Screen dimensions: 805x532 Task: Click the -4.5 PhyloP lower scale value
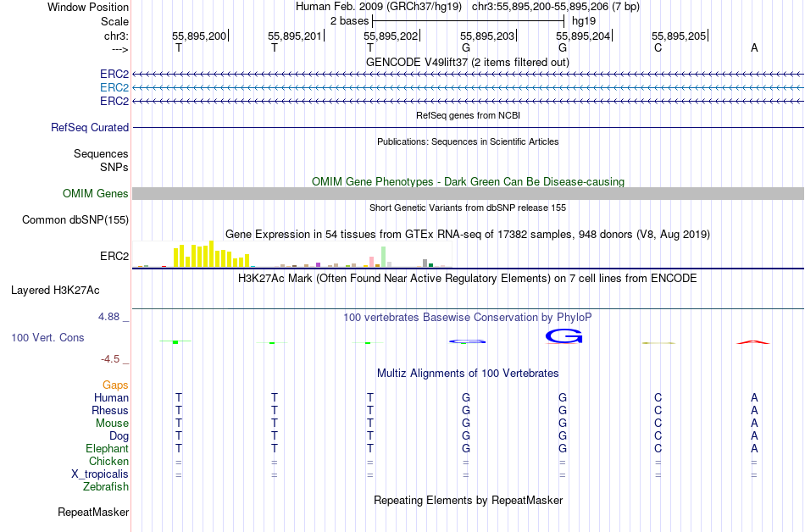[110, 359]
